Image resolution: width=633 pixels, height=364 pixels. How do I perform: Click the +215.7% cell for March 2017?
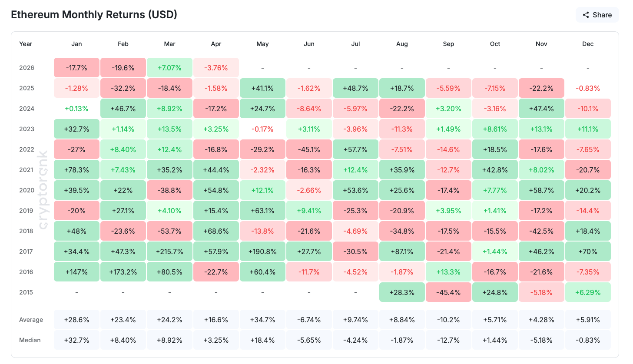click(169, 251)
